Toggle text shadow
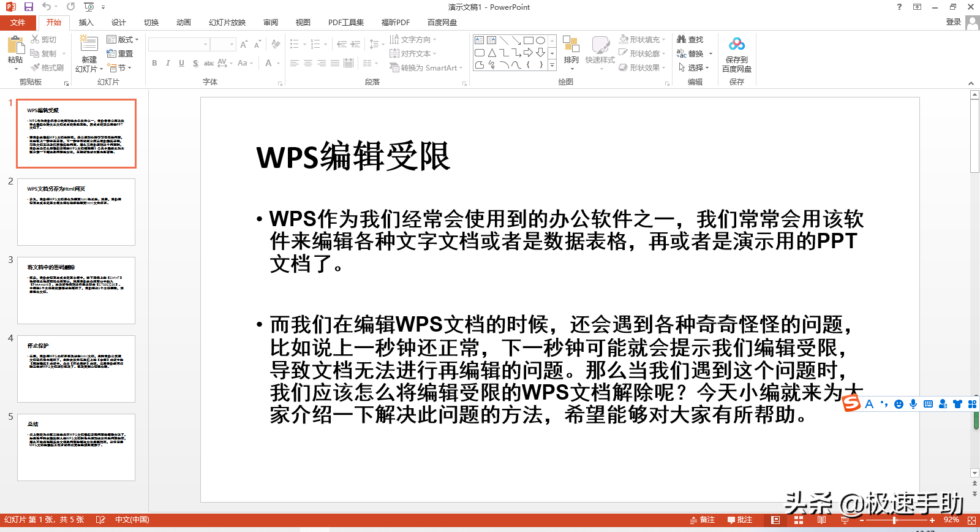 (195, 63)
